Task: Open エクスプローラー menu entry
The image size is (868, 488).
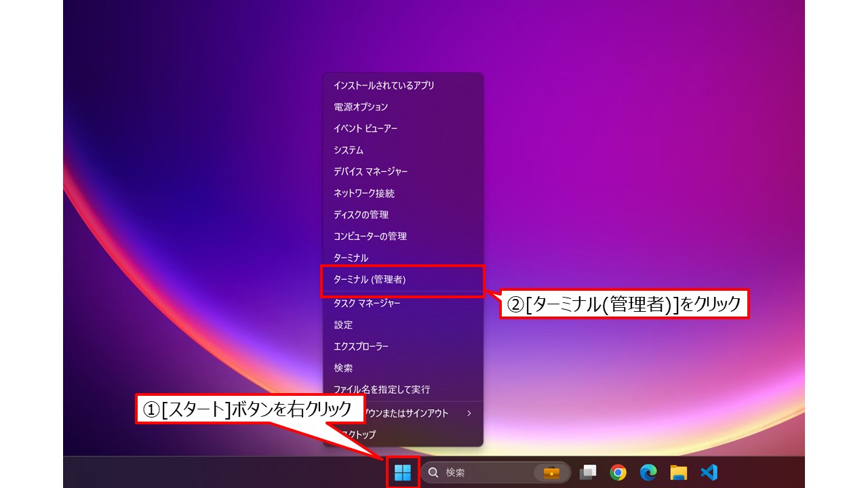Action: (403, 346)
